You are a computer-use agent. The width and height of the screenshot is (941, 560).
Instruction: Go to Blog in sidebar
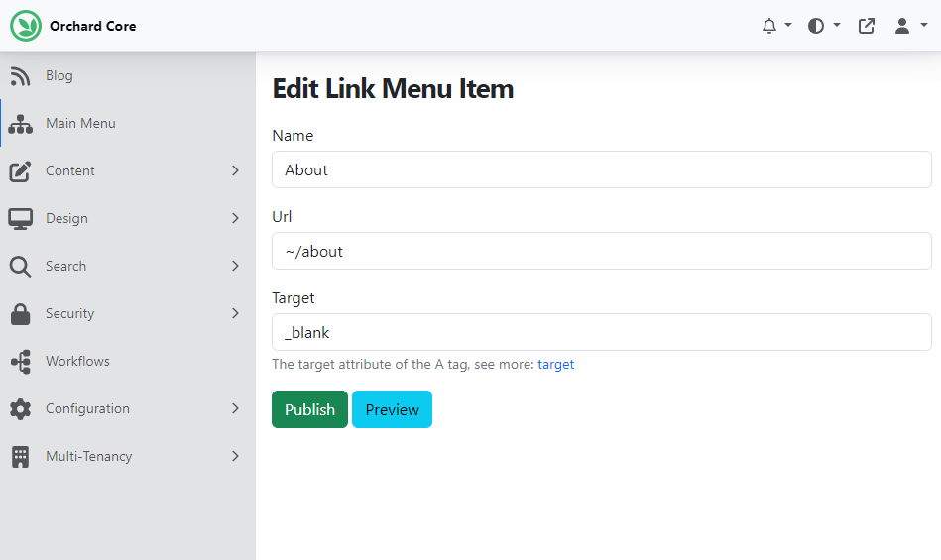[59, 75]
